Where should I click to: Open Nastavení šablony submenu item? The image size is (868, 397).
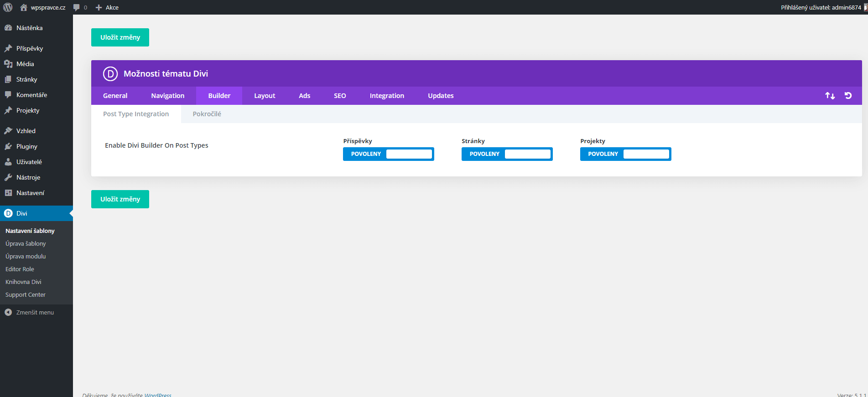point(30,231)
